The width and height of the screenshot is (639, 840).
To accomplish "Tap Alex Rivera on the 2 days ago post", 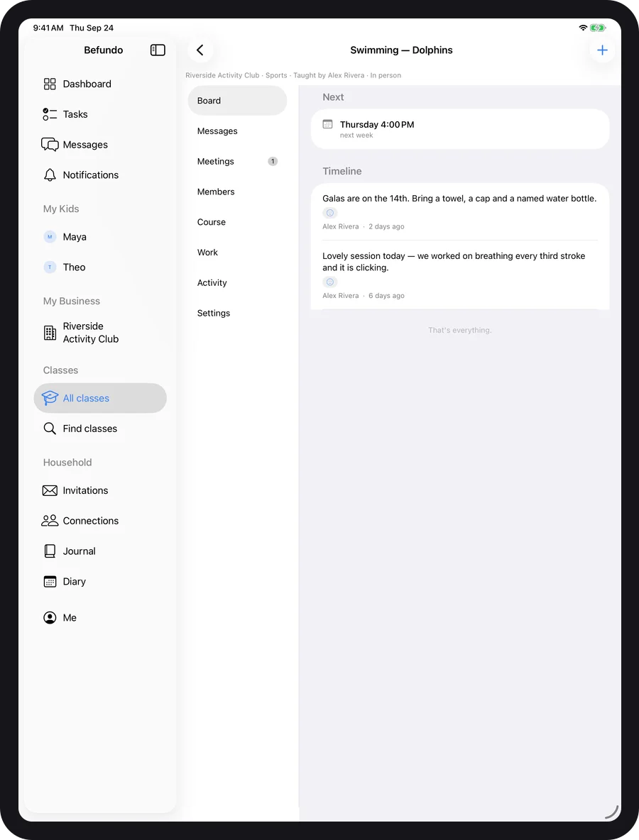I will (x=340, y=226).
